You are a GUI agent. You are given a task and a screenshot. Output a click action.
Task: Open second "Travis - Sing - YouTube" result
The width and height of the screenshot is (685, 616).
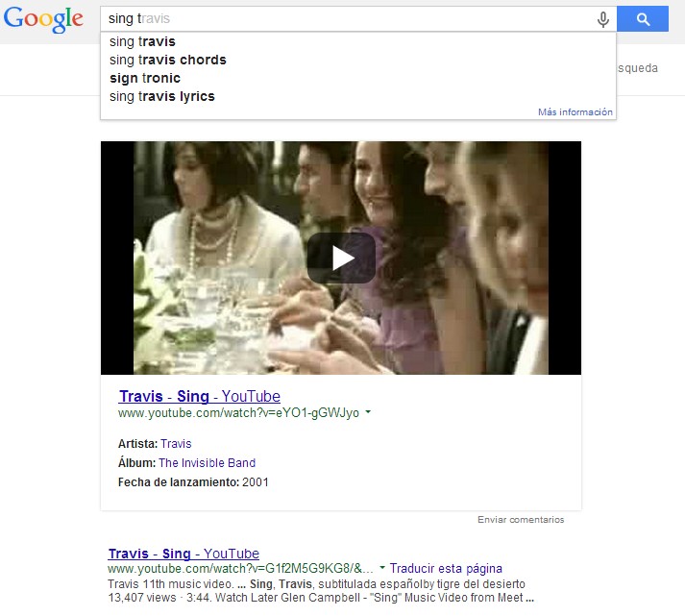point(183,554)
